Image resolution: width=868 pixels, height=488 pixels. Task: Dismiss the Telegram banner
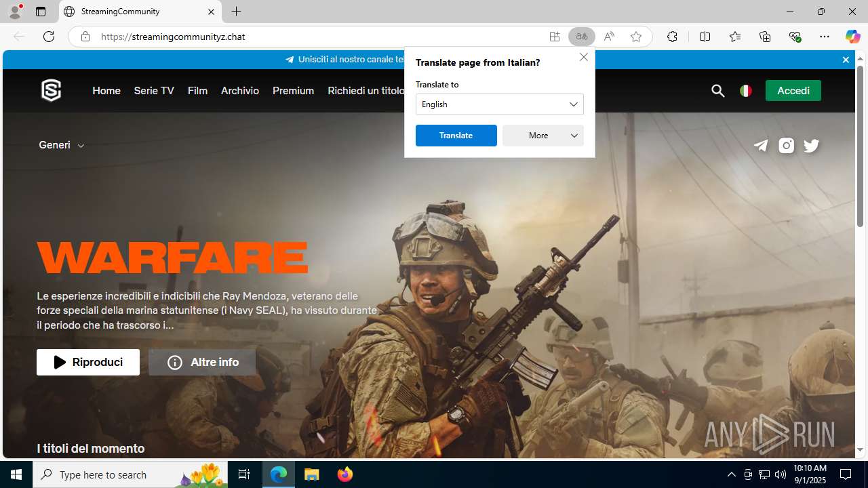(846, 60)
